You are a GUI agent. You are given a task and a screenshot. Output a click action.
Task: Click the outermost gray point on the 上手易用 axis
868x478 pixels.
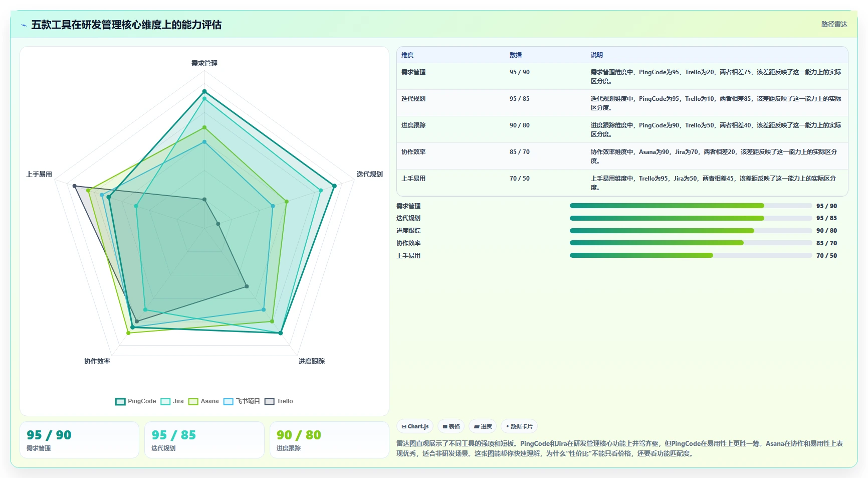coord(75,186)
